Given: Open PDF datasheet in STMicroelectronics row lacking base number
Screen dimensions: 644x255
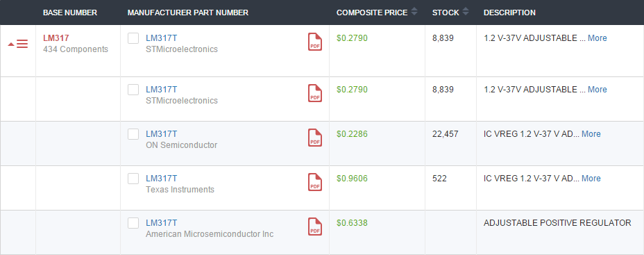Looking at the screenshot, I should pos(315,93).
